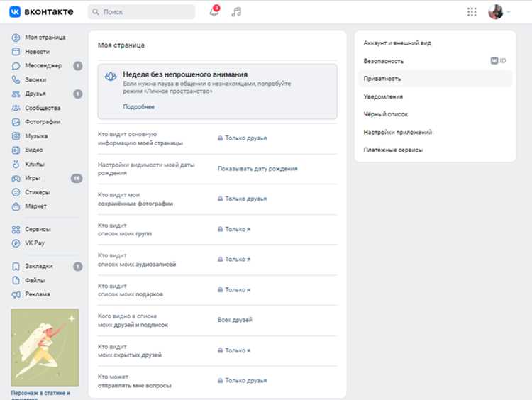Screen dimensions: 532x400
Task: Click the Моя страница sidebar icon
Action: click(16, 38)
